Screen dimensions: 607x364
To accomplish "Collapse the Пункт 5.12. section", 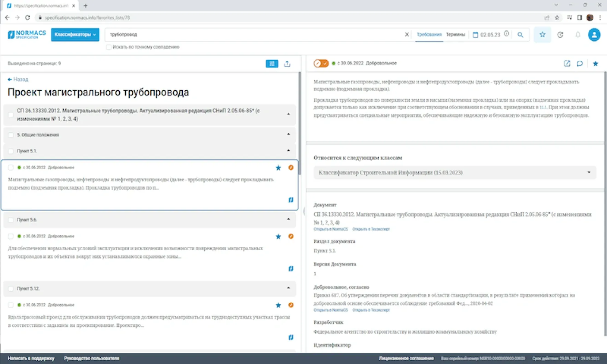I will point(288,288).
